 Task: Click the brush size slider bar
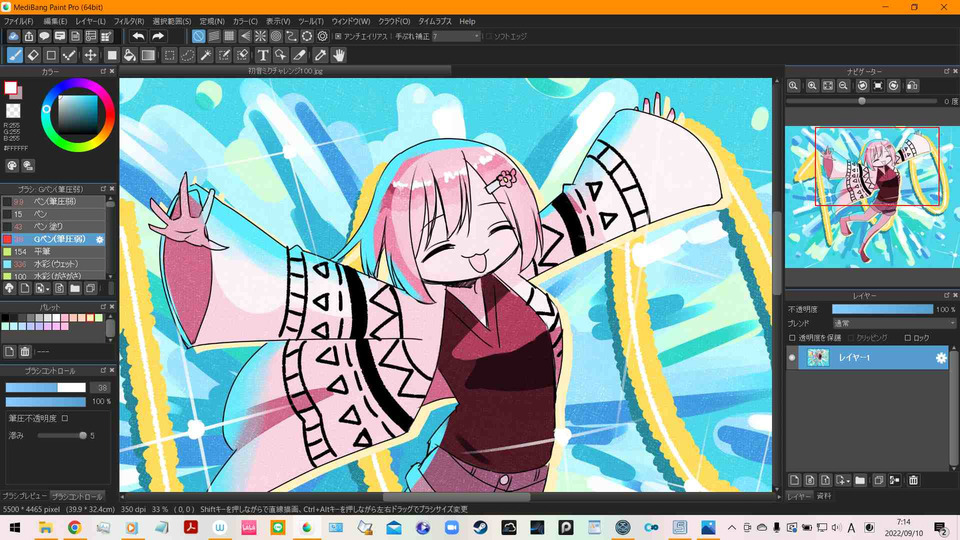pos(46,388)
